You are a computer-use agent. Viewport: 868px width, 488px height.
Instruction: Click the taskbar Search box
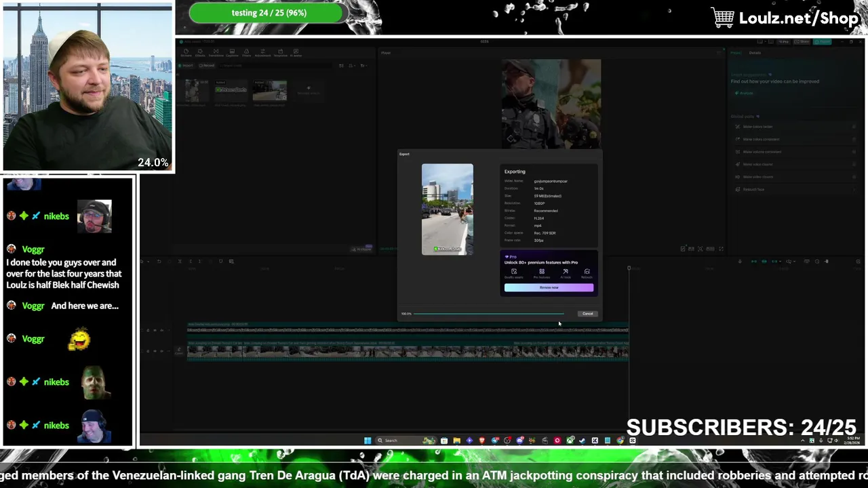pyautogui.click(x=406, y=441)
